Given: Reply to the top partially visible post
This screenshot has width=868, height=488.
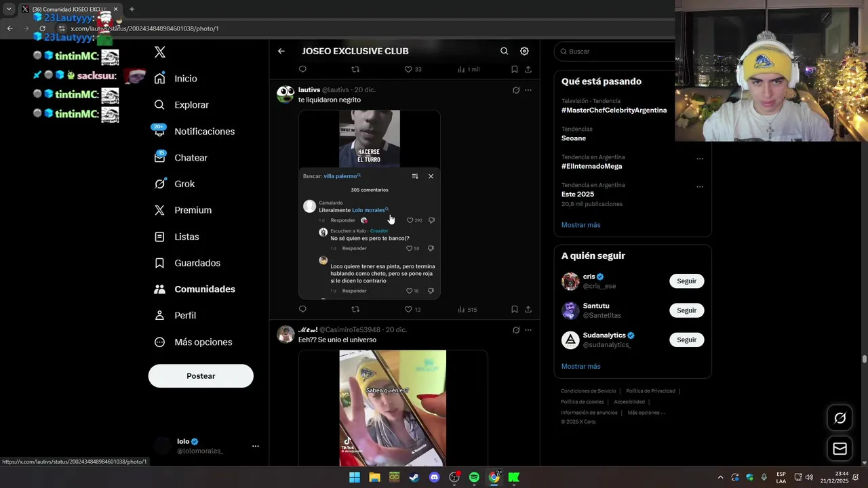Looking at the screenshot, I should (x=302, y=69).
